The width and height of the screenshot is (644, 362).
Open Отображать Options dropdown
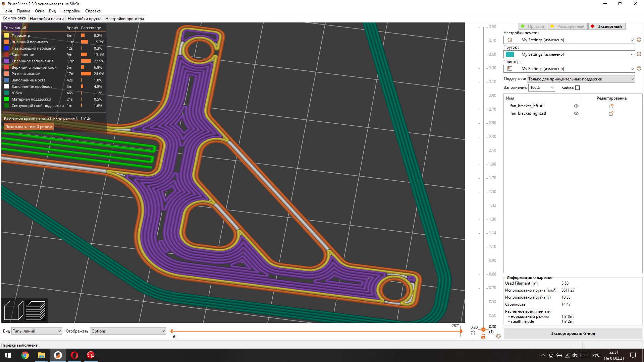[128, 331]
